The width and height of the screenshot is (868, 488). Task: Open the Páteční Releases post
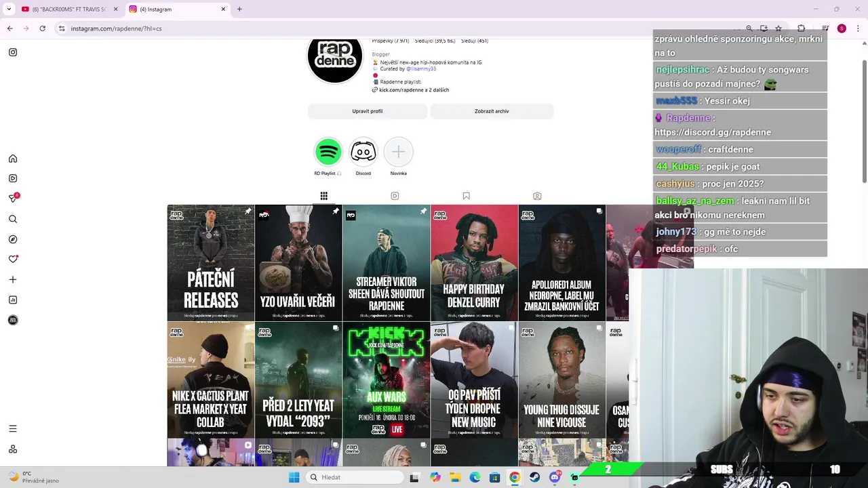coord(211,263)
